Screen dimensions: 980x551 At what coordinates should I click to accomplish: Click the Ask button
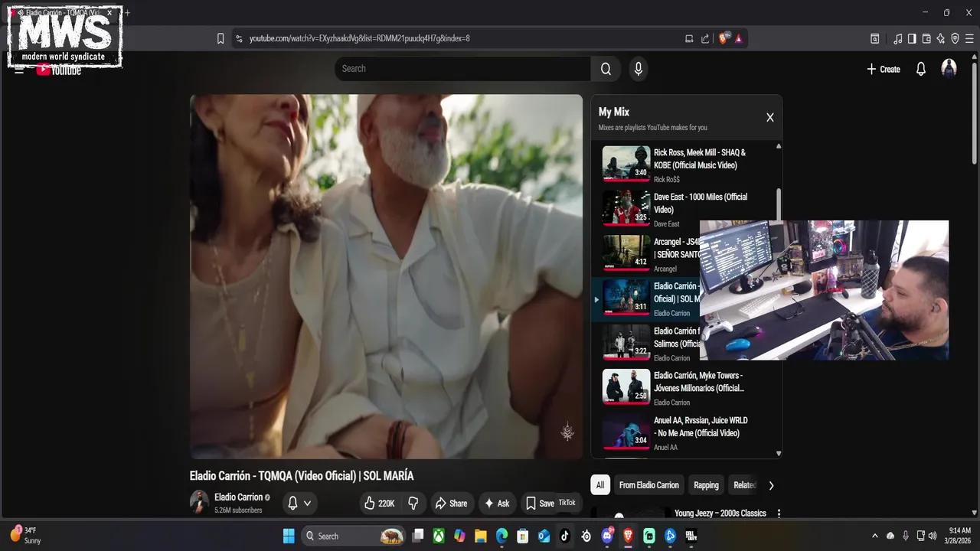[497, 503]
